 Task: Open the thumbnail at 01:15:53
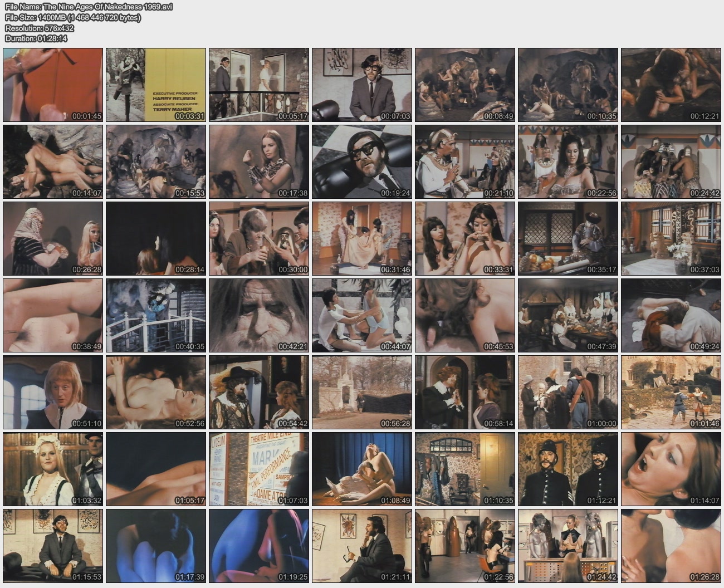tap(53, 546)
